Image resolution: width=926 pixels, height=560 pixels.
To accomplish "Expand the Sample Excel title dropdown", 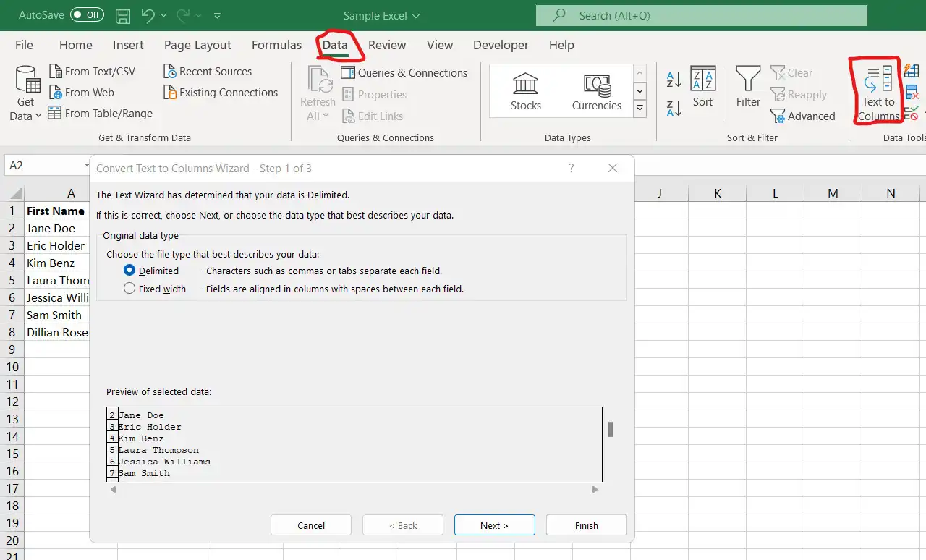I will [416, 16].
